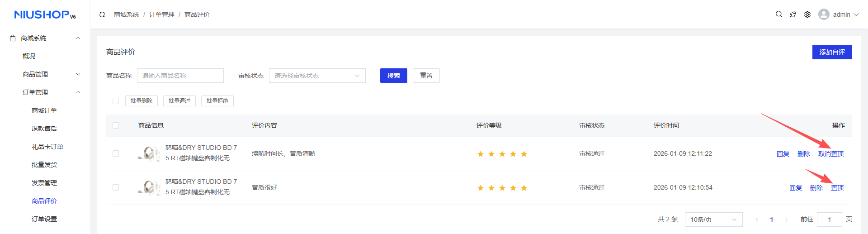Image resolution: width=868 pixels, height=234 pixels.
Task: Click the admin user avatar
Action: [x=824, y=14]
